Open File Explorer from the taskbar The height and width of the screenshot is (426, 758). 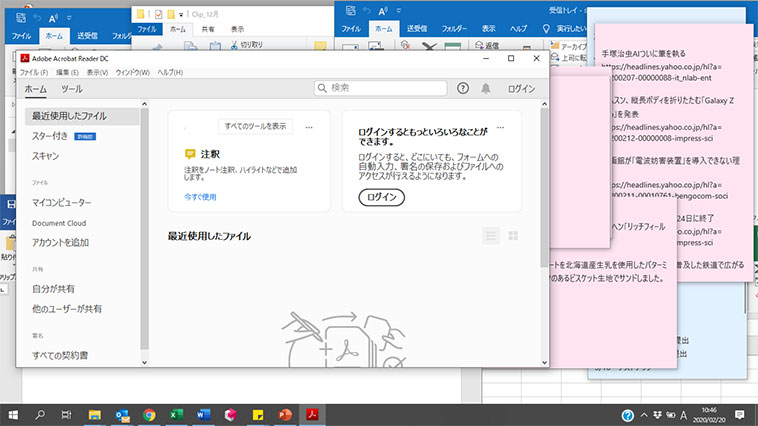point(94,415)
